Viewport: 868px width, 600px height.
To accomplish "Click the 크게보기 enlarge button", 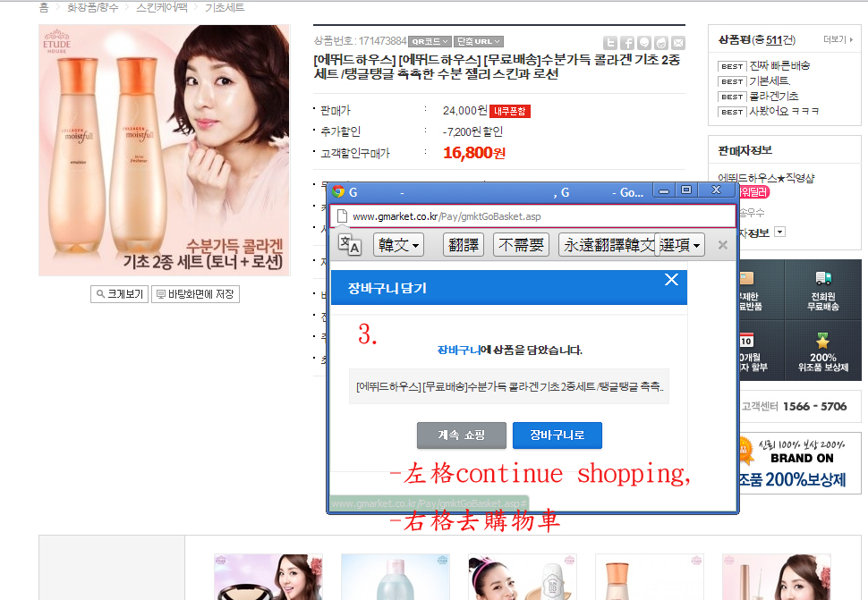I will 120,294.
